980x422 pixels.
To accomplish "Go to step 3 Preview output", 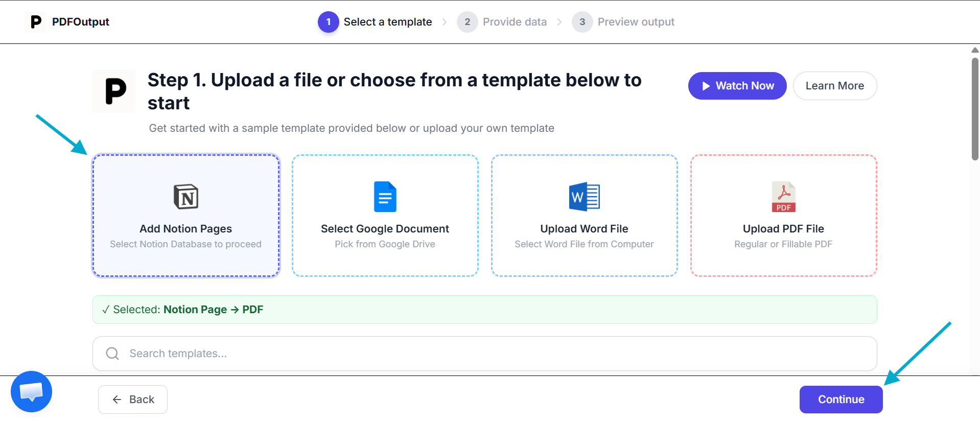I will [623, 22].
